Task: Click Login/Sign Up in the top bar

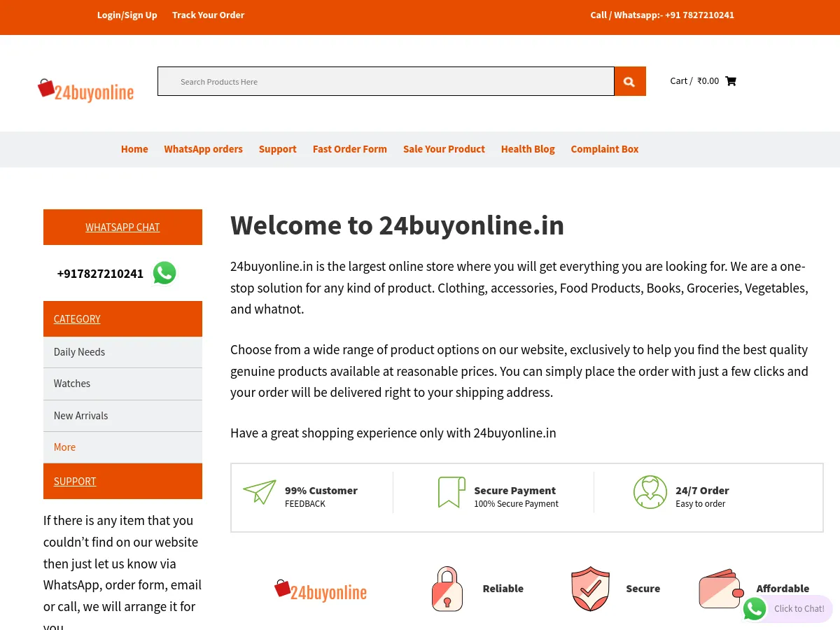Action: pyautogui.click(x=127, y=15)
